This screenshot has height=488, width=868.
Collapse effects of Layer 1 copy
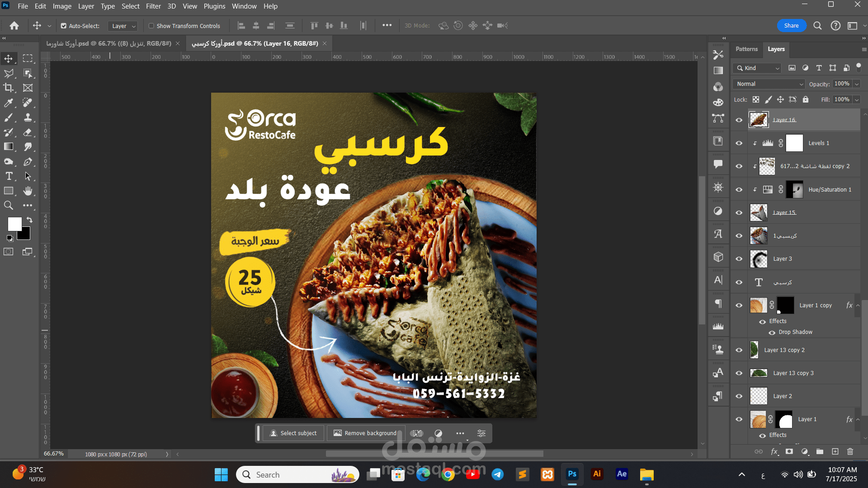pyautogui.click(x=858, y=305)
